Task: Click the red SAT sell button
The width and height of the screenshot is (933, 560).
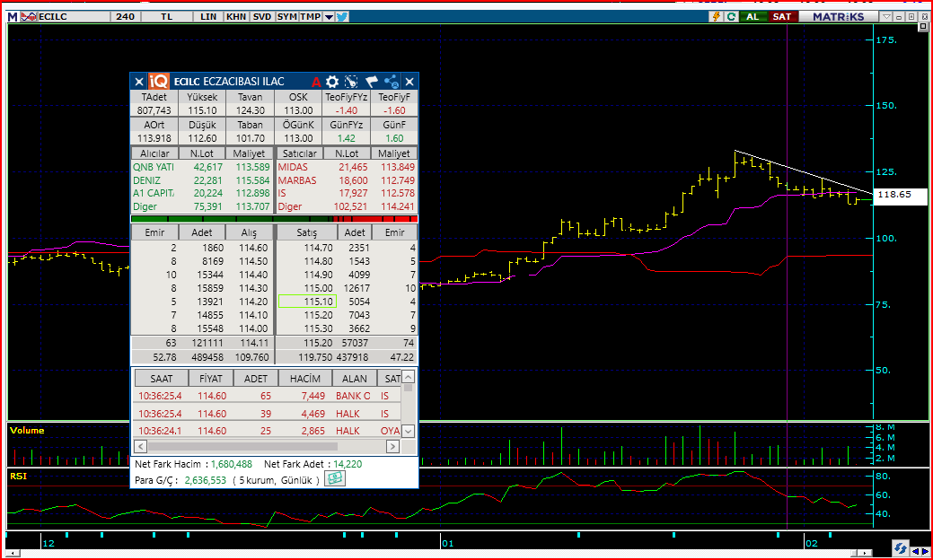Action: click(782, 17)
